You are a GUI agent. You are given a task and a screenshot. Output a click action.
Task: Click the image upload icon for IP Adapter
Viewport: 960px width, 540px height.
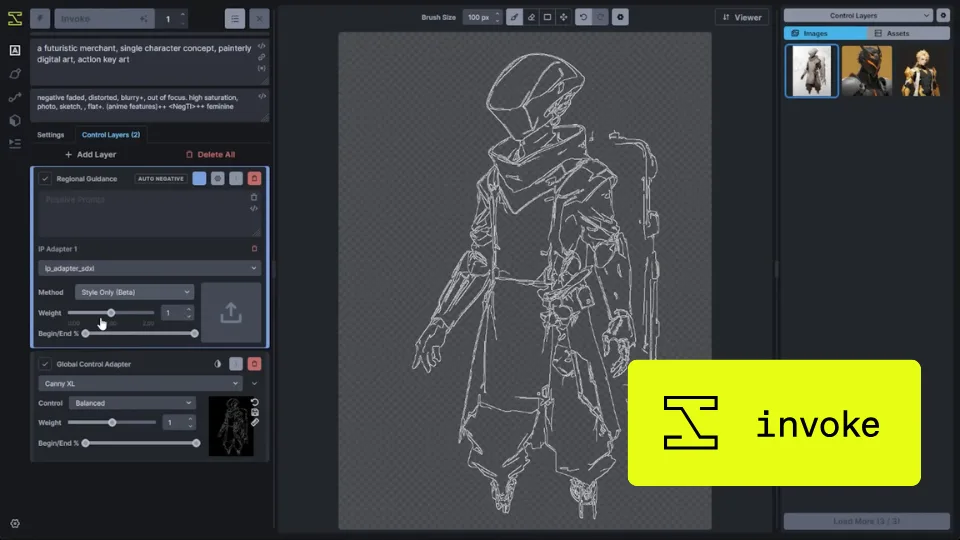click(231, 312)
